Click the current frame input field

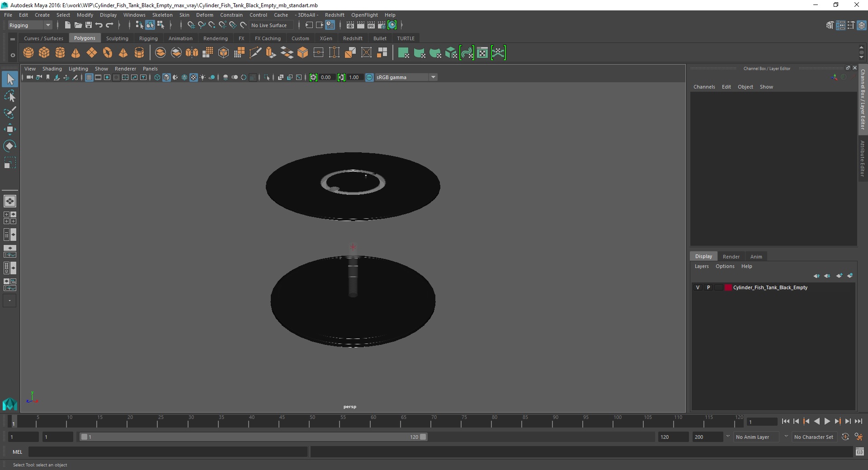pos(762,422)
